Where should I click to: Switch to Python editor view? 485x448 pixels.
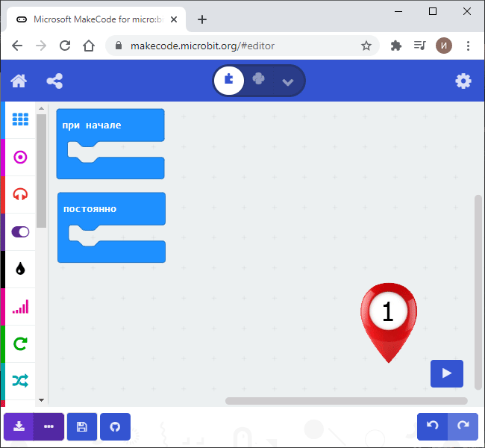click(x=259, y=79)
